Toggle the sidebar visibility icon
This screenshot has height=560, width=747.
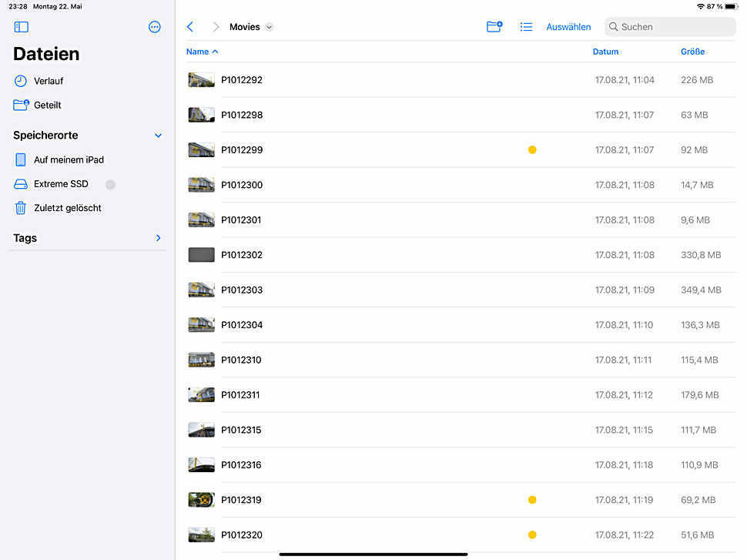click(x=22, y=27)
